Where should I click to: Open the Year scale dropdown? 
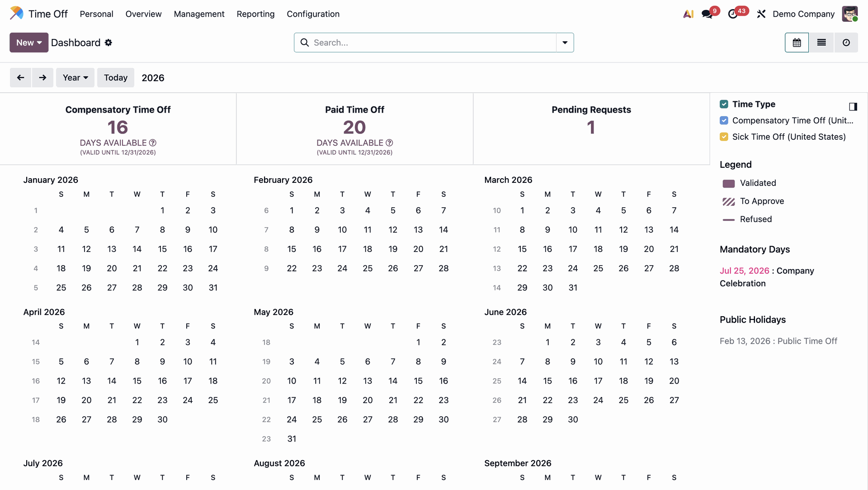tap(75, 78)
